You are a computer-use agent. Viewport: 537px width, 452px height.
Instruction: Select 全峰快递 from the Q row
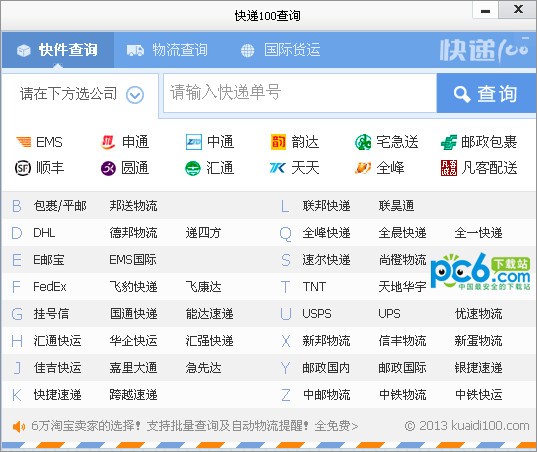click(326, 233)
